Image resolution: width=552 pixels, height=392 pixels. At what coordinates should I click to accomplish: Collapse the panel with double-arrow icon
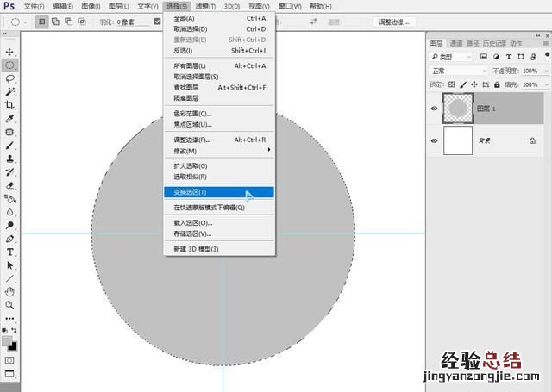(x=537, y=35)
